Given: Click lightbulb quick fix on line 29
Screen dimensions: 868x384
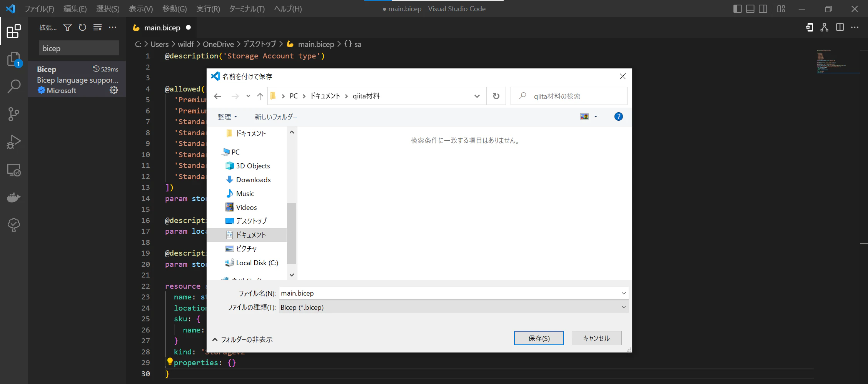Looking at the screenshot, I should point(170,362).
